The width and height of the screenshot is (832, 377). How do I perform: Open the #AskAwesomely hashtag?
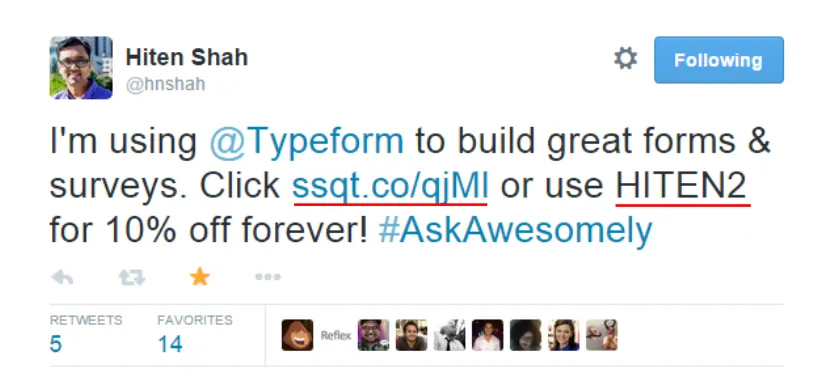515,230
